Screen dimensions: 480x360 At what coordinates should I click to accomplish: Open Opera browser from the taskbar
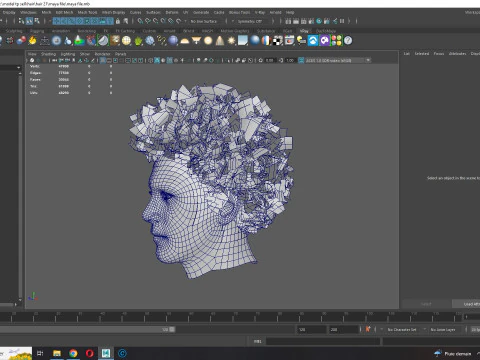pos(89,353)
